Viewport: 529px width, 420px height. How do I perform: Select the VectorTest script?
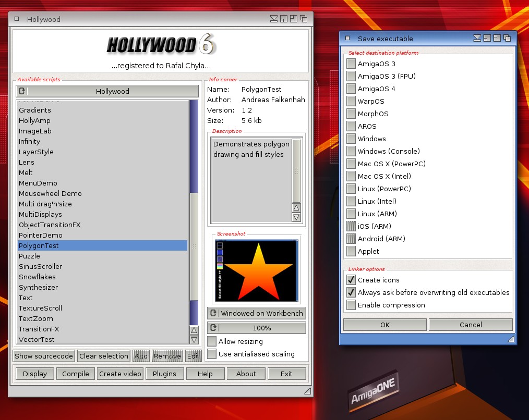pyautogui.click(x=102, y=339)
